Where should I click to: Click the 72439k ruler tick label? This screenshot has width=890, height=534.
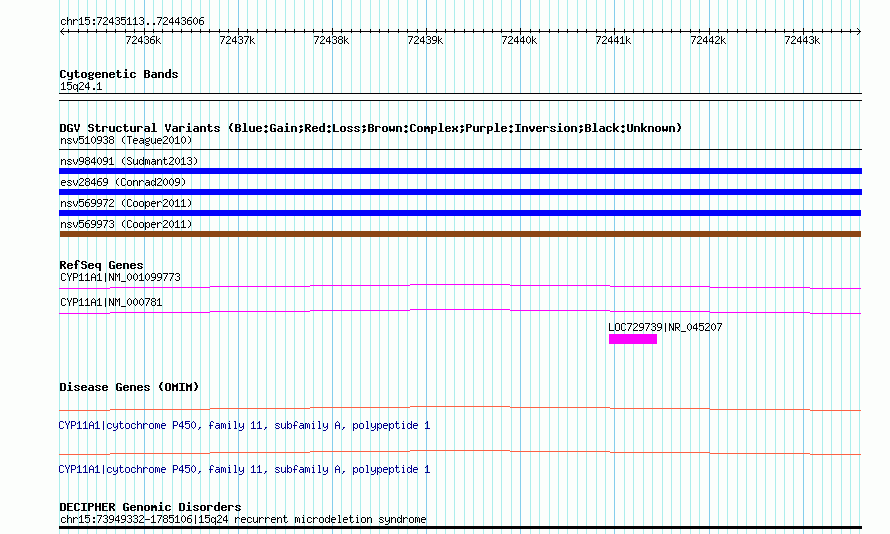click(x=425, y=40)
